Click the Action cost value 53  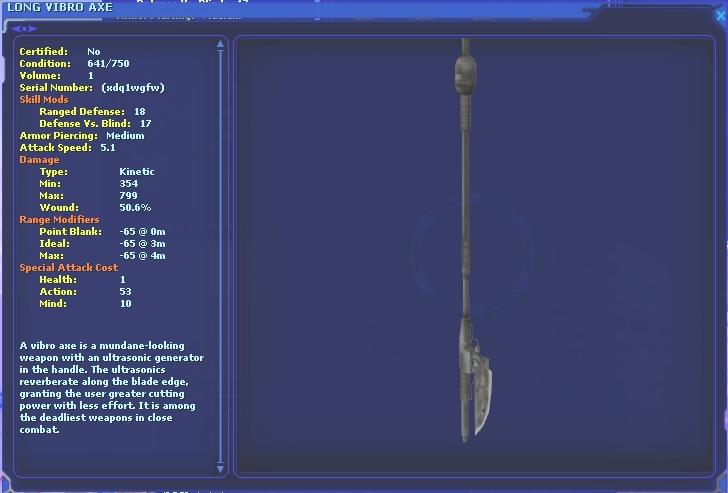click(x=125, y=292)
